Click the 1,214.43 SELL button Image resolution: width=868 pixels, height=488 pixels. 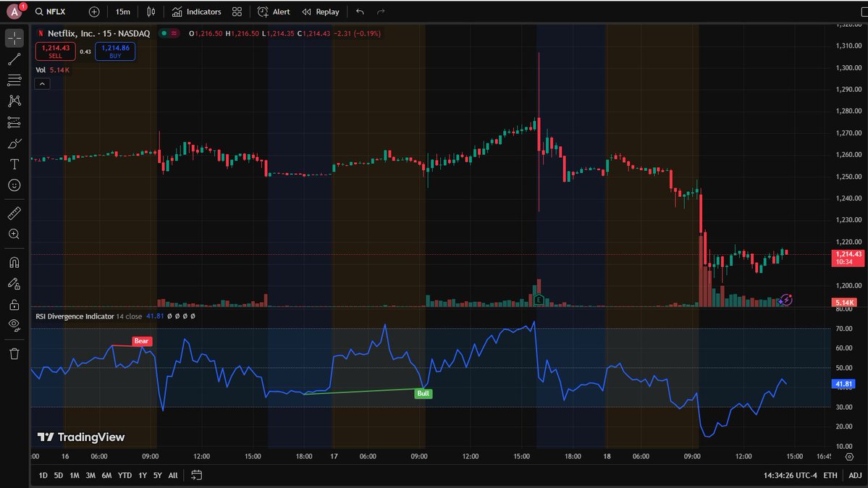(55, 51)
